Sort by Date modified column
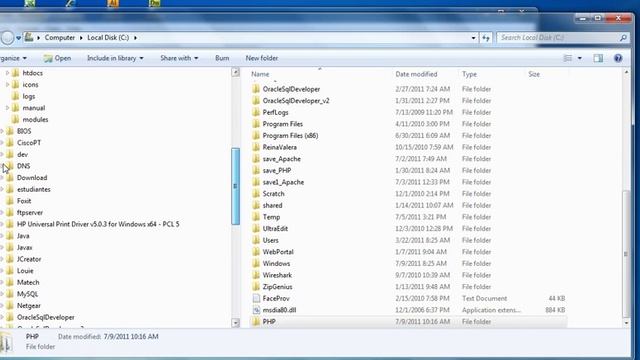The width and height of the screenshot is (640, 360). coord(416,74)
